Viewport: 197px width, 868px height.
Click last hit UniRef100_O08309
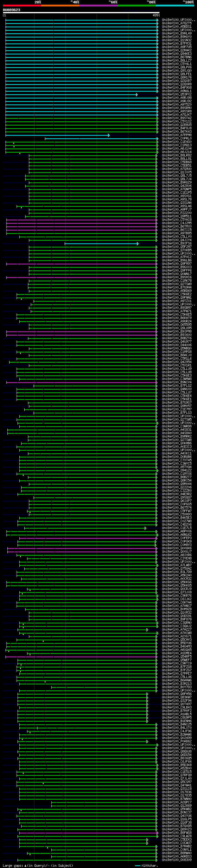pyautogui.click(x=177, y=860)
